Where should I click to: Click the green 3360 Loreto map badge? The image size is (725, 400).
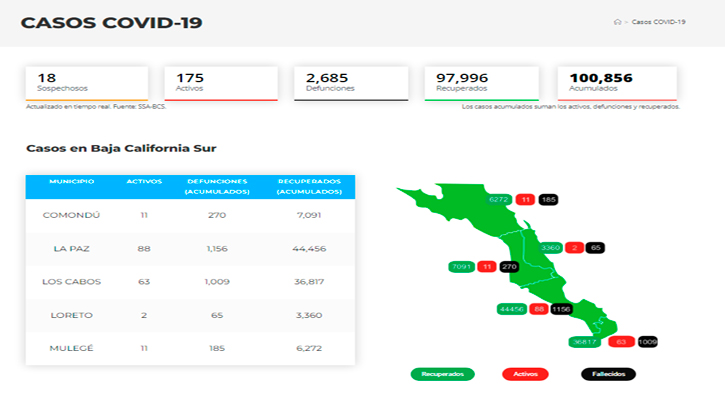click(x=550, y=247)
